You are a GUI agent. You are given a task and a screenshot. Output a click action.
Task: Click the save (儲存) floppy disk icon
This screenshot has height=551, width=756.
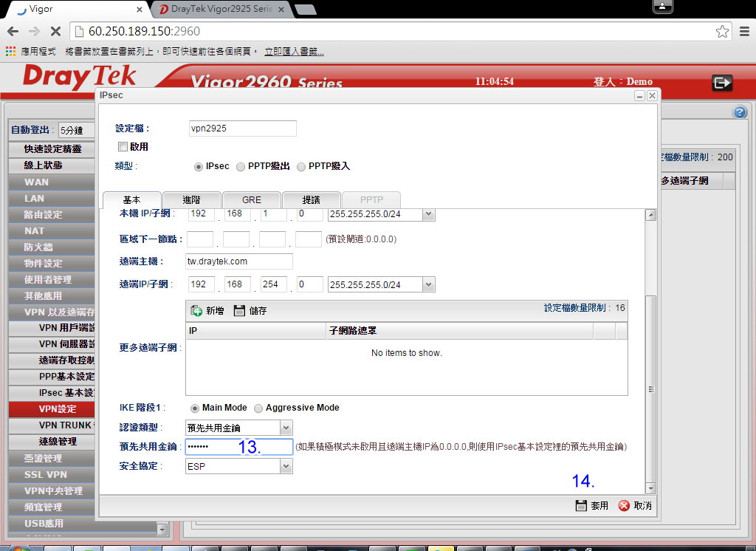pos(239,311)
